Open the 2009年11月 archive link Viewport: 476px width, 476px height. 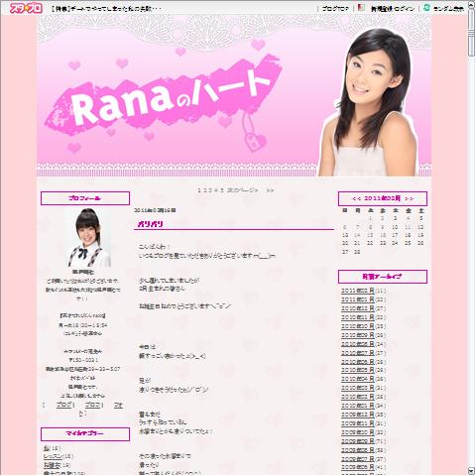click(358, 423)
